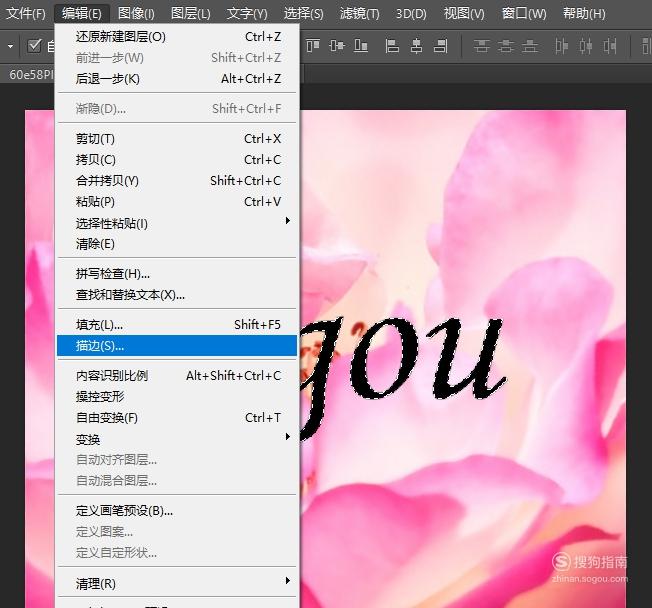Click Distribute top edges icon
652x608 pixels.
pos(482,46)
